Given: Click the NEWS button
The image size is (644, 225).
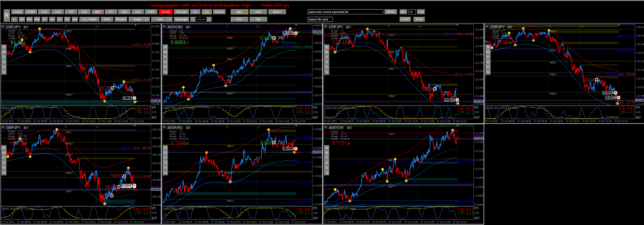Looking at the screenshot, I should tap(391, 12).
